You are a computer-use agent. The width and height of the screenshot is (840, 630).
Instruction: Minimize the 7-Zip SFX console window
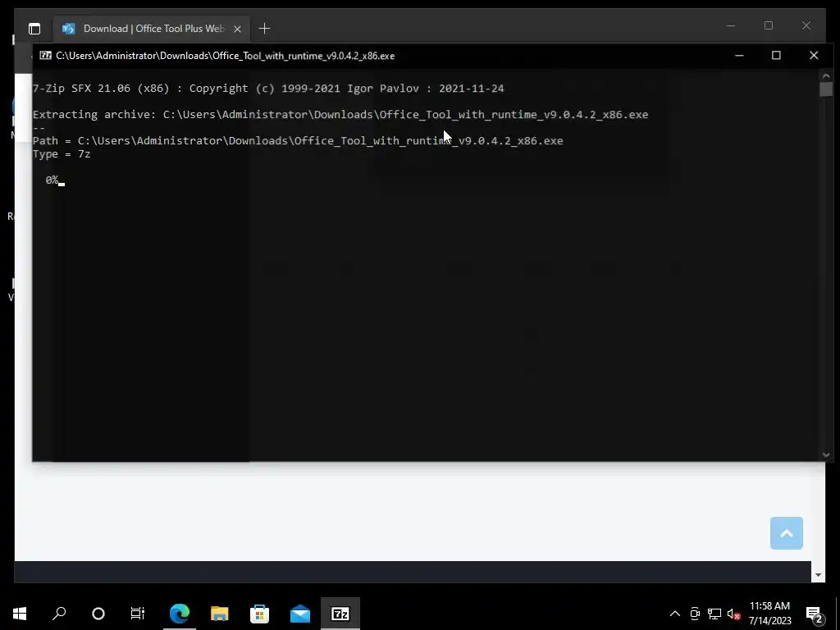point(739,55)
